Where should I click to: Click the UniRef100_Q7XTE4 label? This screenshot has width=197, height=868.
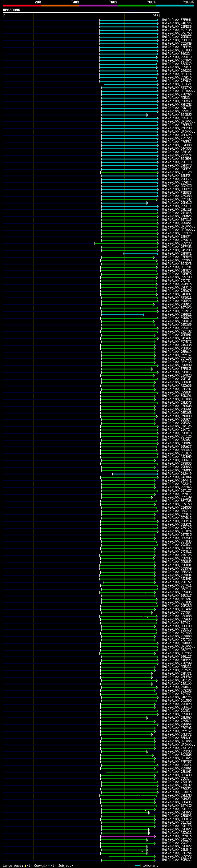[176, 281]
